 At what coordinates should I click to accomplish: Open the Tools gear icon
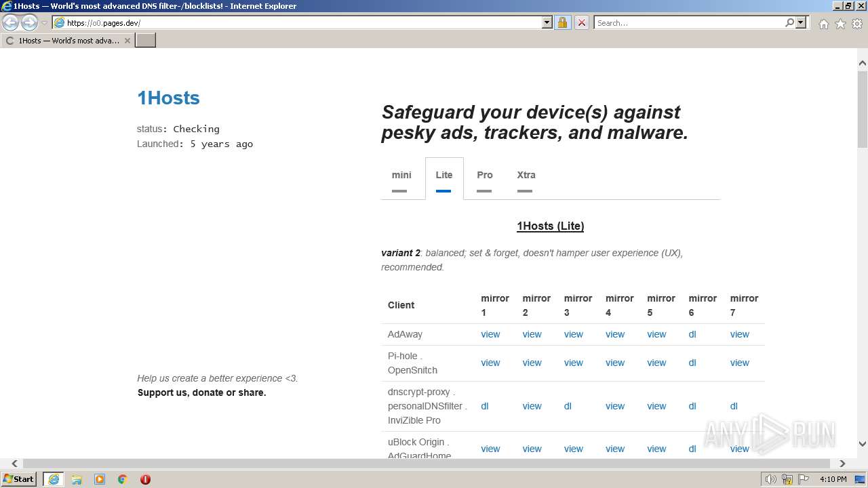pos(856,24)
